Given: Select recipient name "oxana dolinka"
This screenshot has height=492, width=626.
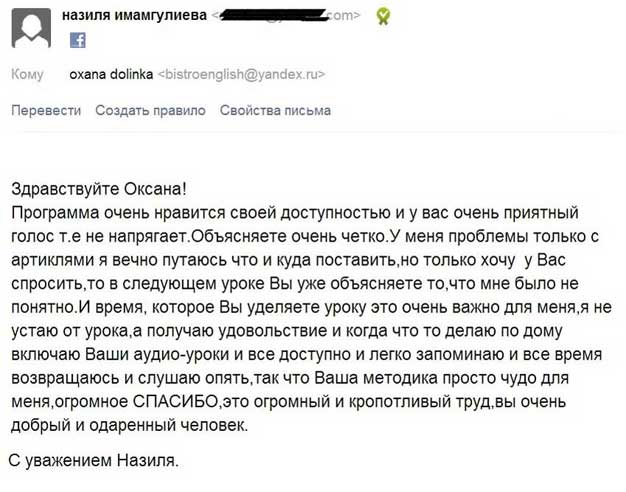Looking at the screenshot, I should tap(111, 74).
